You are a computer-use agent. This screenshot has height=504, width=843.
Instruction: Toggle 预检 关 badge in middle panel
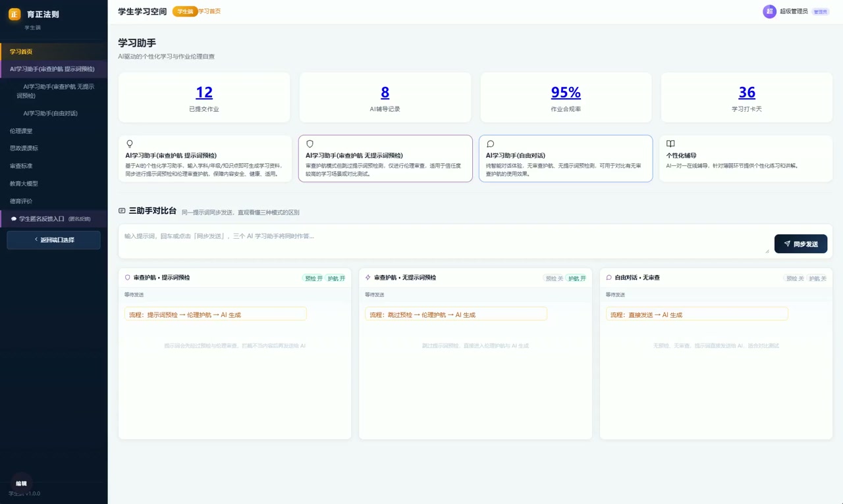[554, 278]
